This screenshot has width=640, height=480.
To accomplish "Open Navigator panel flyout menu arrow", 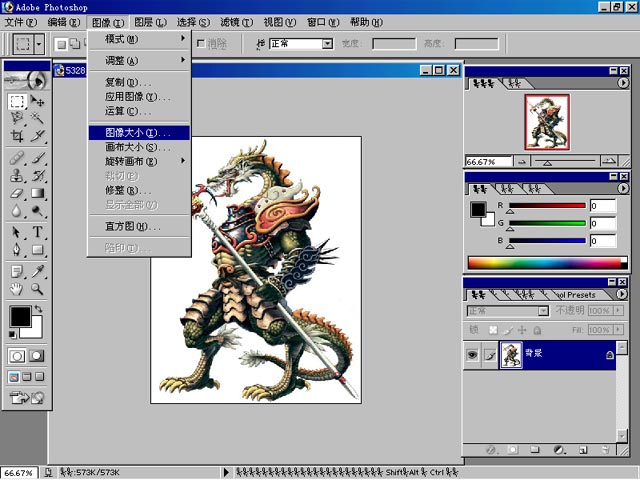I will click(x=622, y=83).
